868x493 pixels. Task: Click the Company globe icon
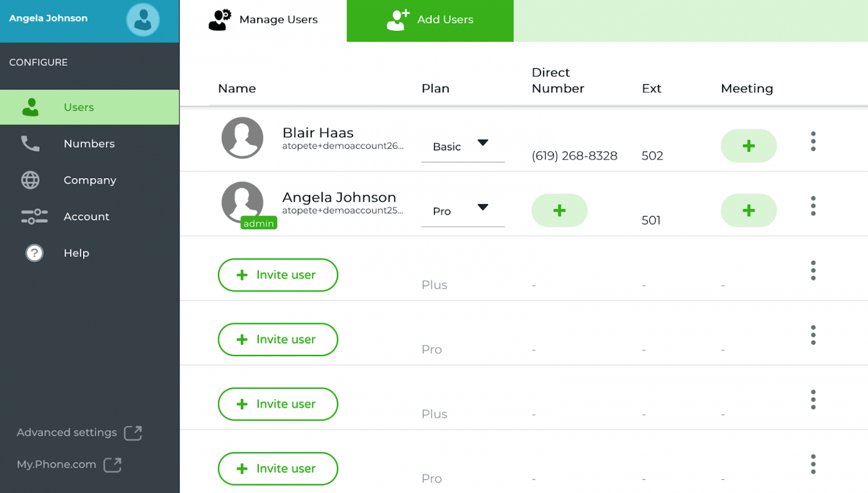coord(29,180)
